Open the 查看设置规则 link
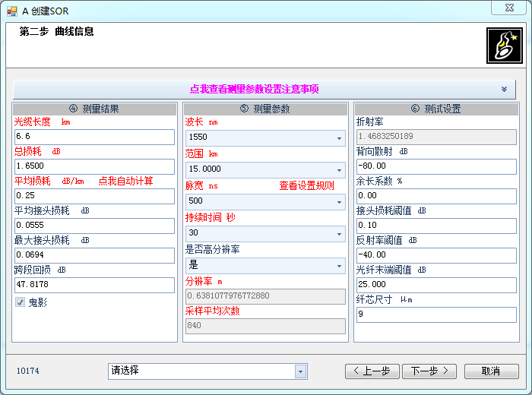 306,185
